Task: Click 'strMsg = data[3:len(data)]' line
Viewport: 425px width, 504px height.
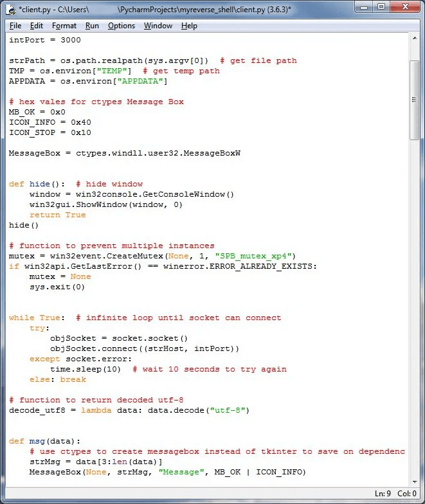Action: pyautogui.click(x=96, y=462)
